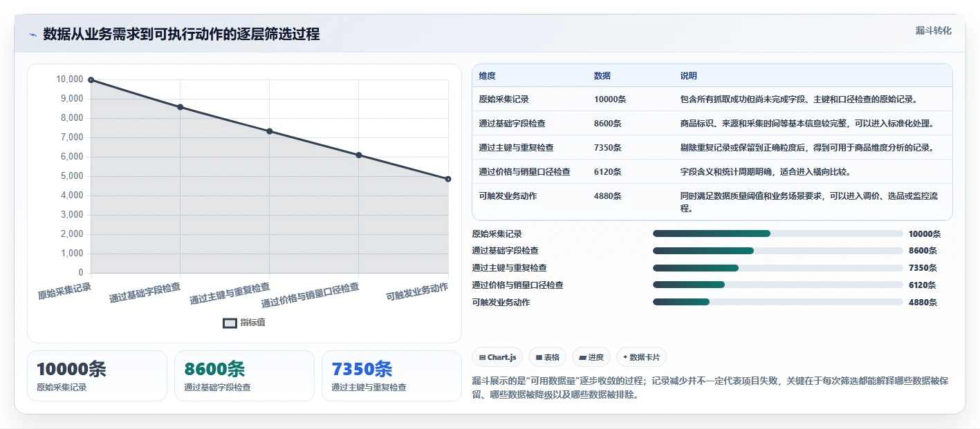Click the 10000条 data card

tap(97, 376)
